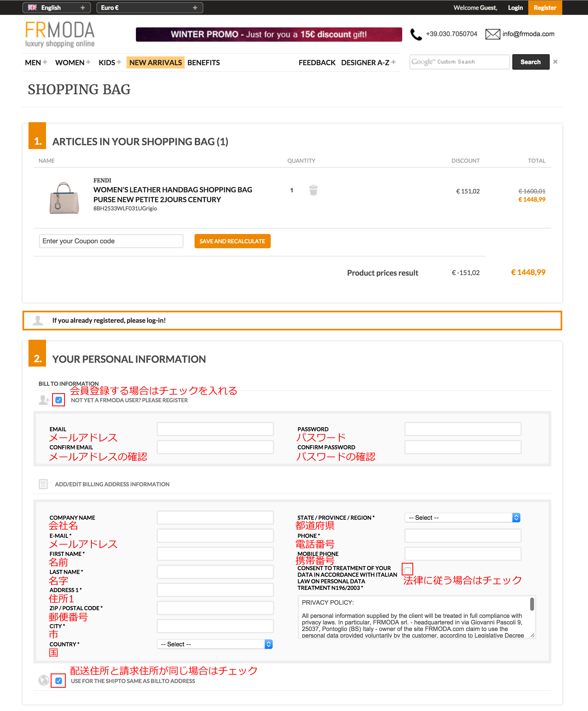Check the consent to data treatment checkbox
588x711 pixels.
click(x=407, y=570)
